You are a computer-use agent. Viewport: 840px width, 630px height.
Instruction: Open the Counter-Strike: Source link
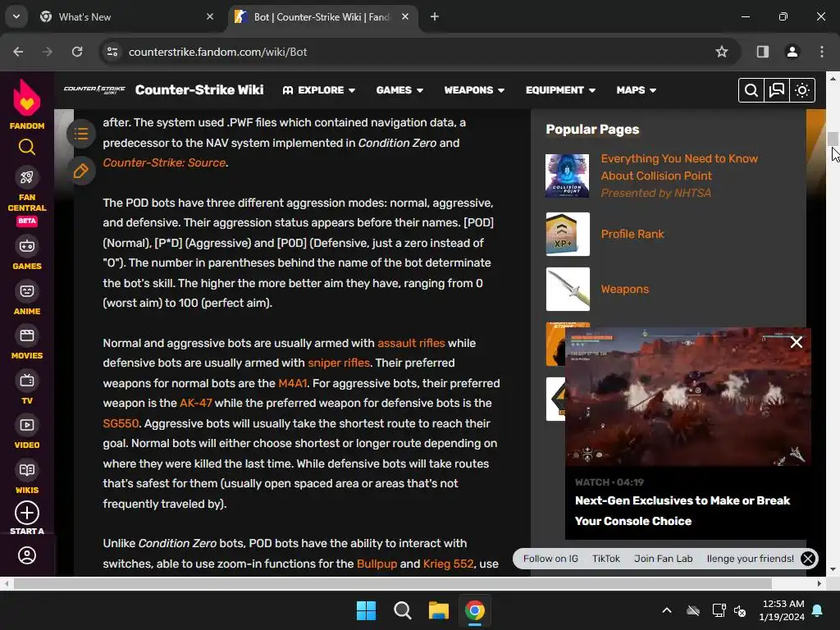[164, 163]
